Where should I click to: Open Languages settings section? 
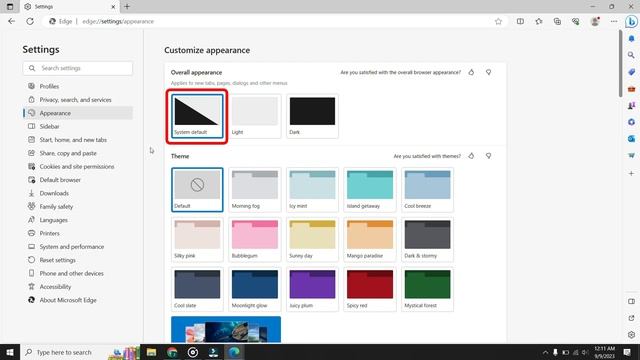pos(78,220)
